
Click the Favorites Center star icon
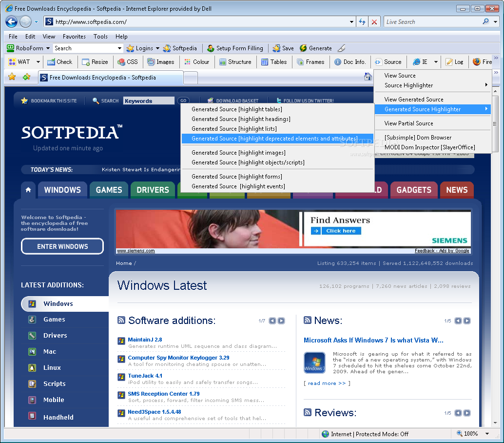[12, 77]
